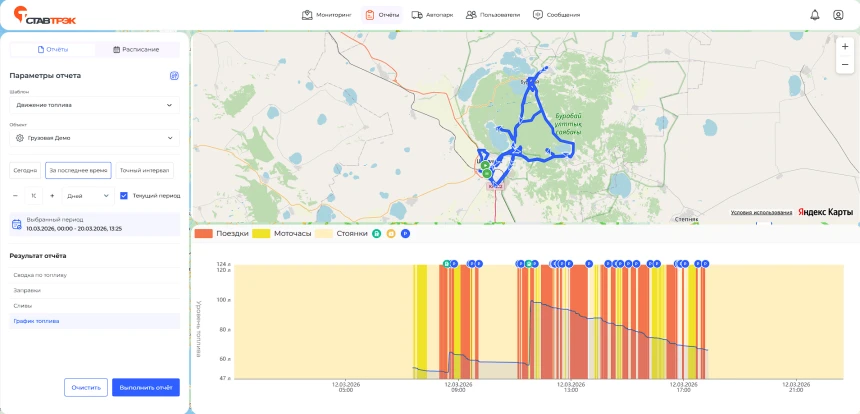860x414 pixels.
Task: Click the blue parking legend icon
Action: [405, 233]
